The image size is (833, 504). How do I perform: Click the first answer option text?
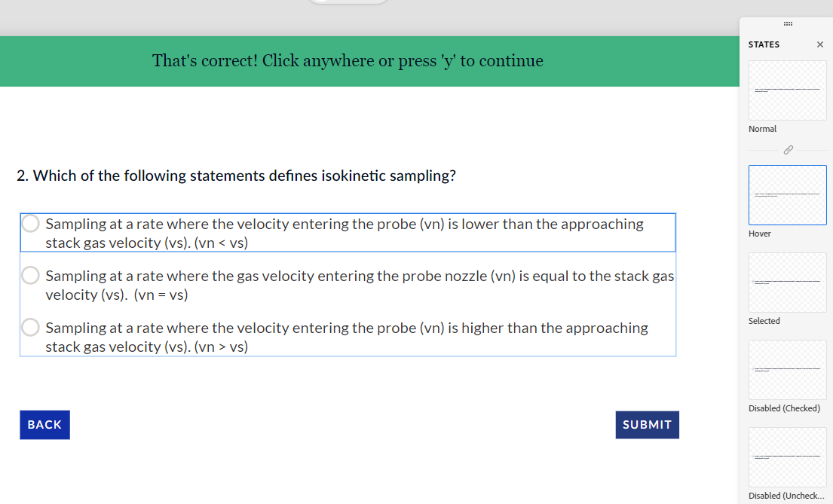point(345,233)
